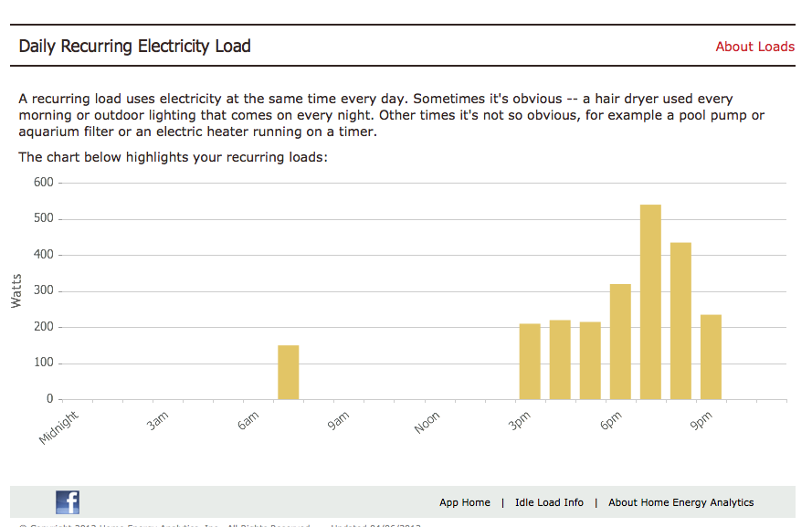Viewport: 812px width, 527px height.
Task: Click the 3am axis label
Action: (x=157, y=421)
